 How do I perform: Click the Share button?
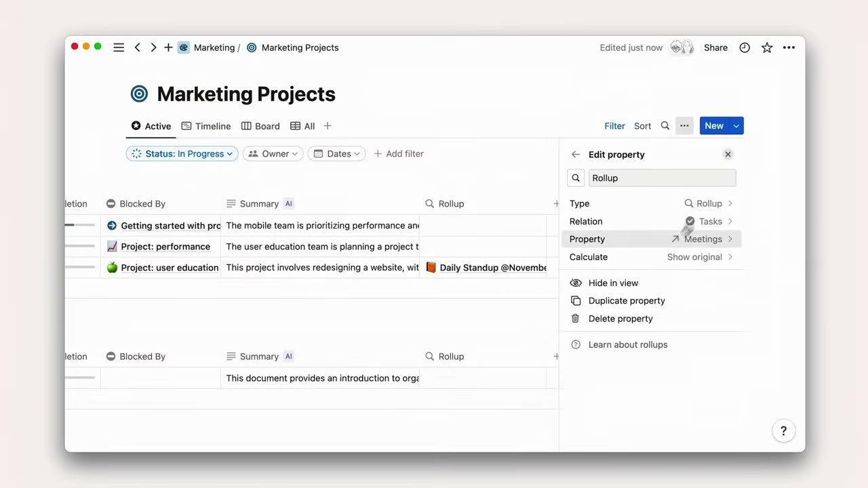[715, 47]
